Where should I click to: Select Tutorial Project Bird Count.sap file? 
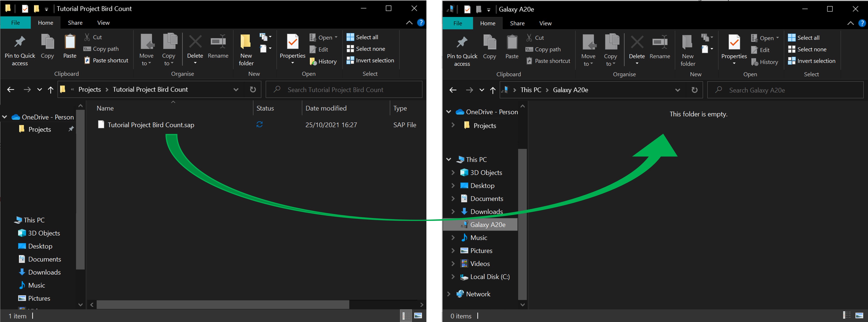151,125
